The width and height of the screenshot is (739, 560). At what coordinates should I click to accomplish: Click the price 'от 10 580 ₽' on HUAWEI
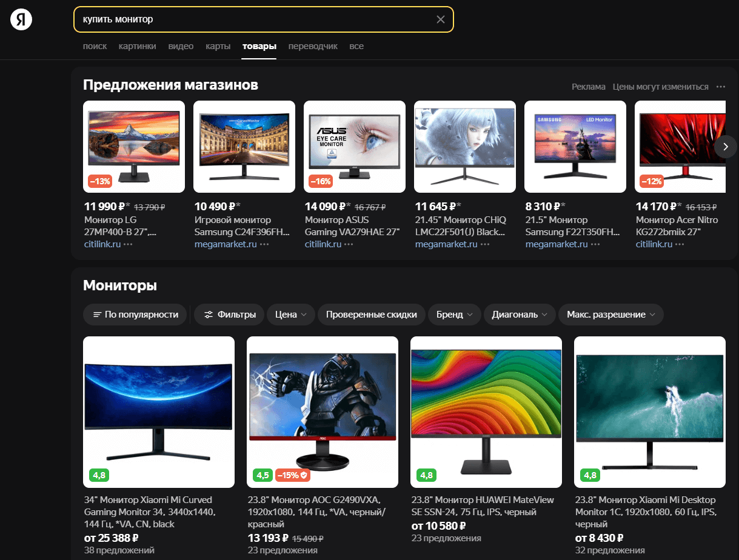[438, 526]
